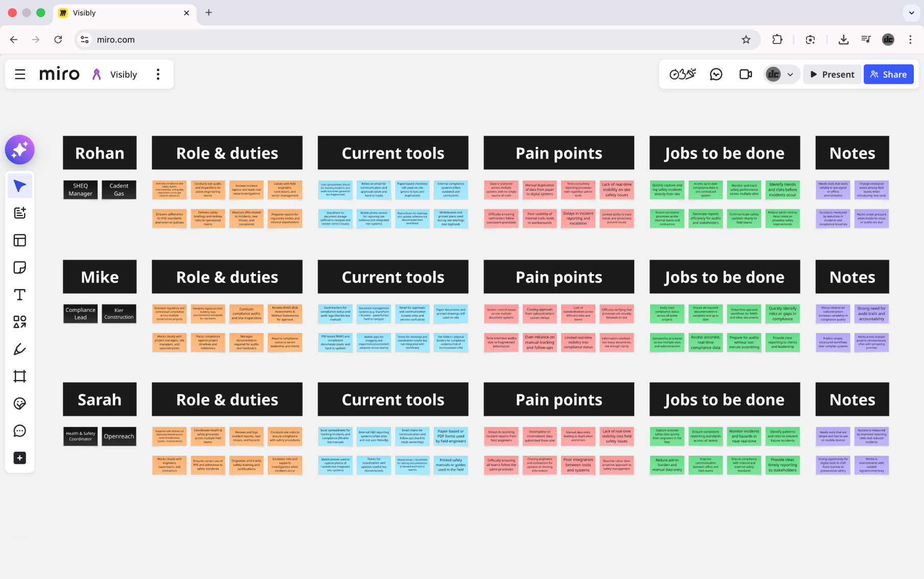Open the main hamburger menu
This screenshot has width=924, height=579.
[x=20, y=75]
